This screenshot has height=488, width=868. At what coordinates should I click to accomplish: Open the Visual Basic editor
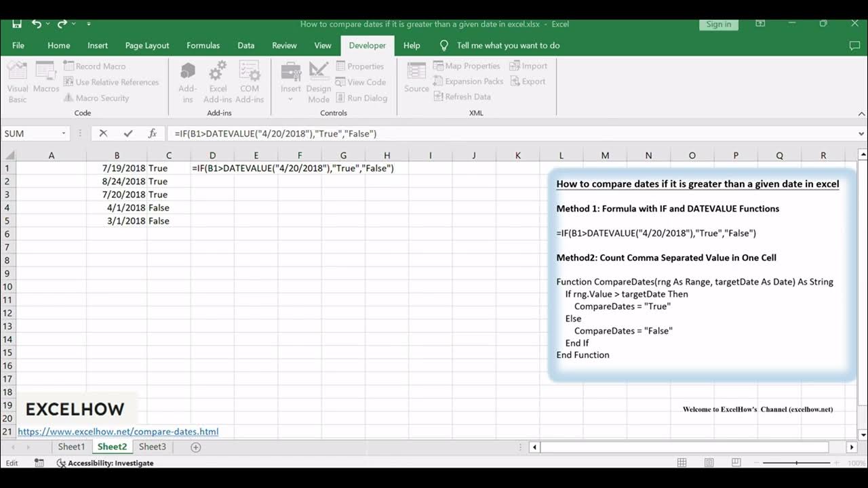pos(18,82)
